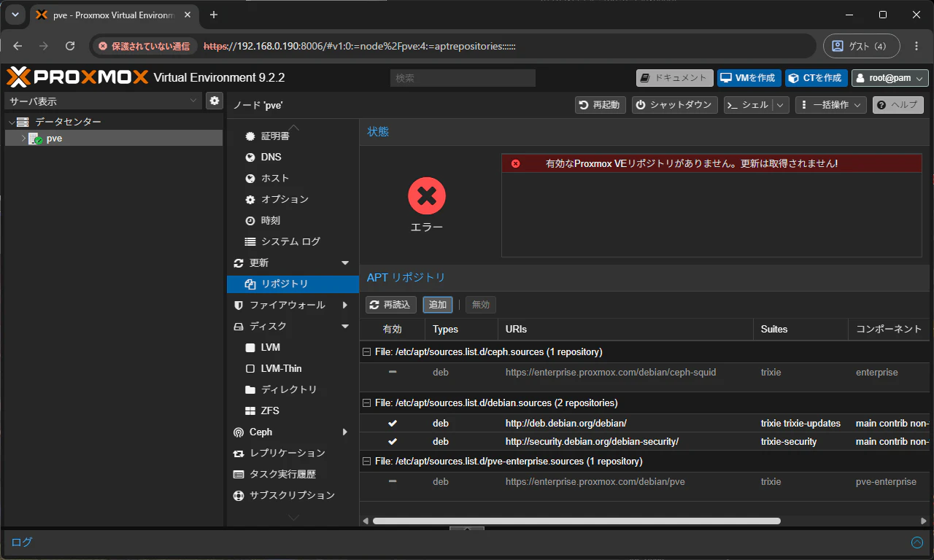Toggle the collapse box for ceph.sources file group

[367, 352]
